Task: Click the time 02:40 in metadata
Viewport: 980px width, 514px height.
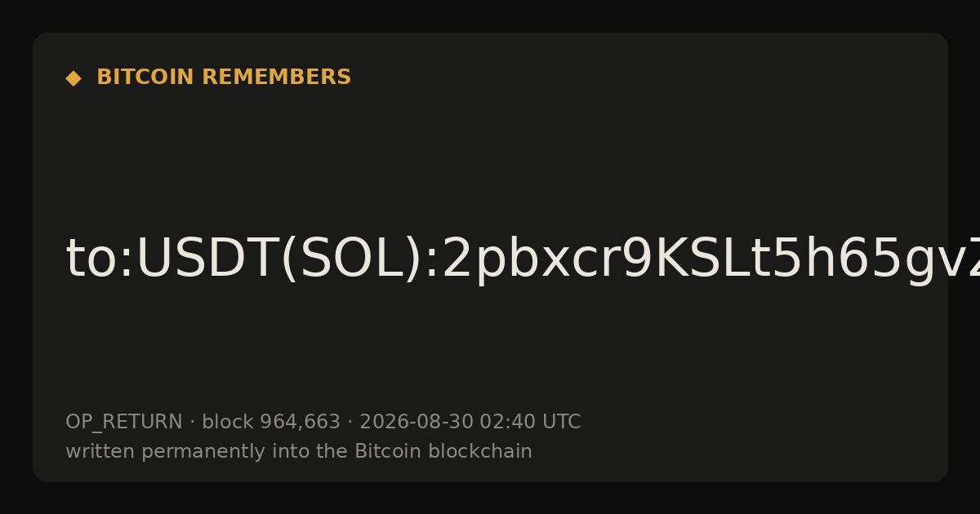Action: pos(507,422)
